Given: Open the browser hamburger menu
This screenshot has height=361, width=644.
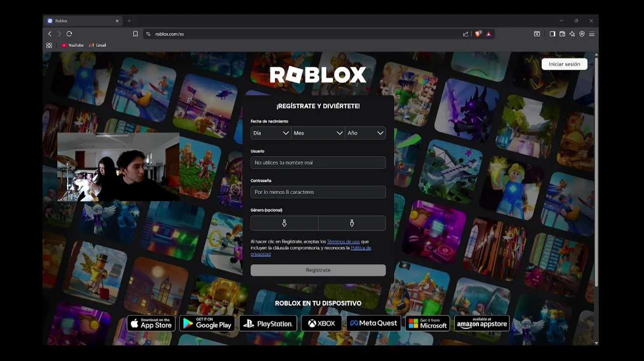Looking at the screenshot, I should [x=592, y=34].
